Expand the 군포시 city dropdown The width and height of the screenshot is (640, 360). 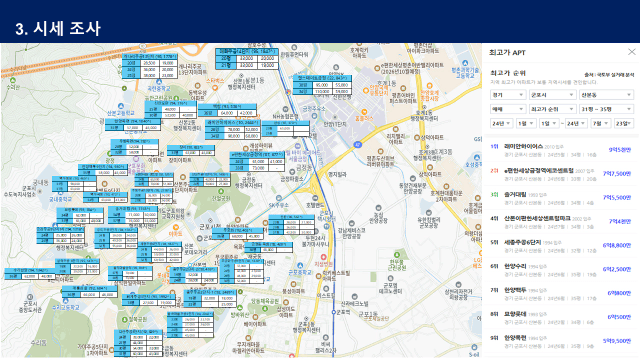(x=552, y=95)
